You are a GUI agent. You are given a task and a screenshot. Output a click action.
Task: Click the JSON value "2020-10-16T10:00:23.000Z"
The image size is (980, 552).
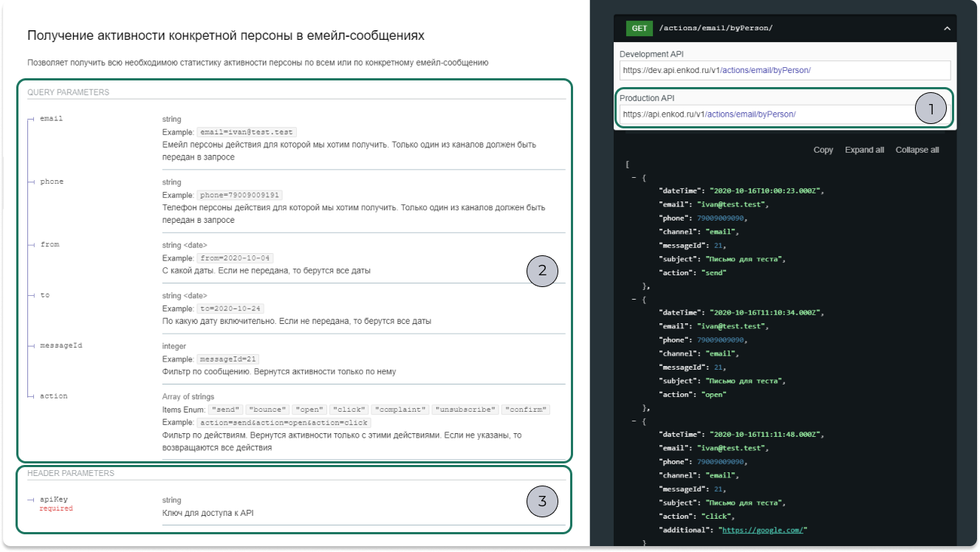(x=766, y=190)
